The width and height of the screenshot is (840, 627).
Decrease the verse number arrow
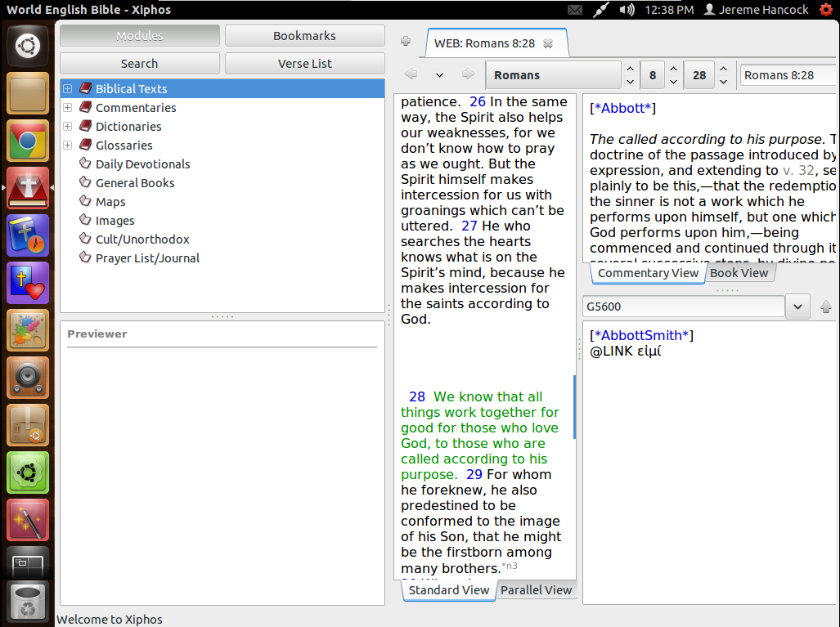[x=723, y=82]
